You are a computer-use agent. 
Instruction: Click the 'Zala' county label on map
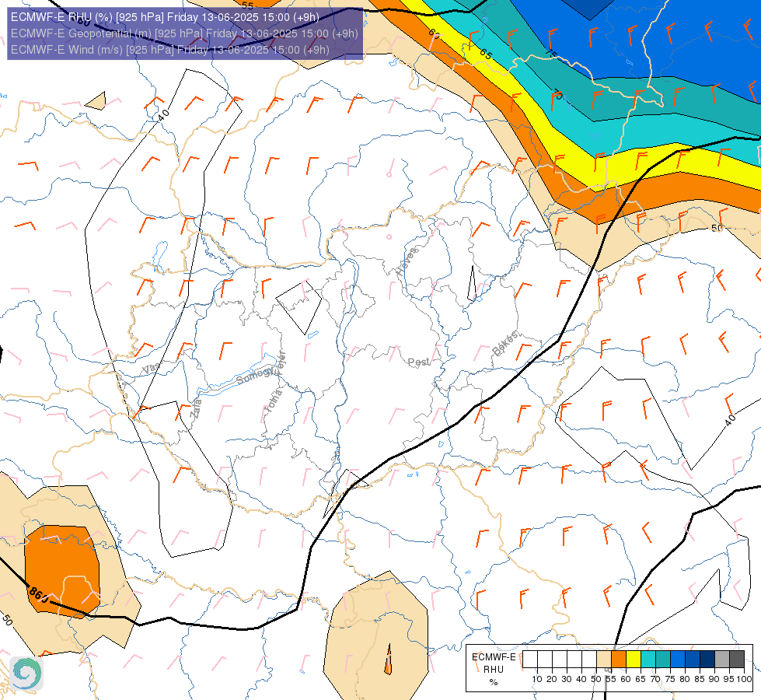[x=196, y=408]
